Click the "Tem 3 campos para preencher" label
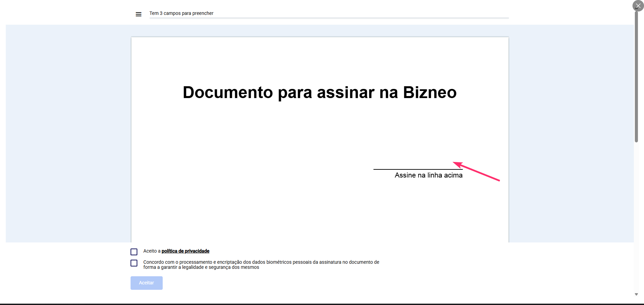Screen dimensions: 644x305 181,13
